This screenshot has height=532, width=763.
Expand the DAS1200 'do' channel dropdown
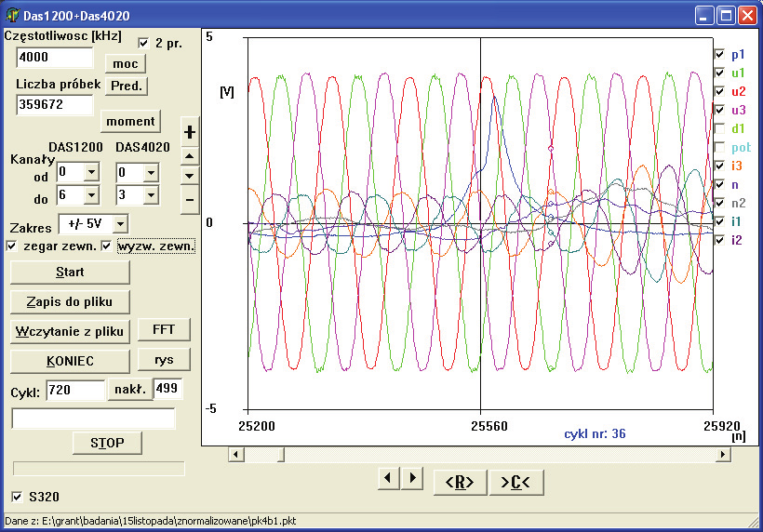[91, 195]
